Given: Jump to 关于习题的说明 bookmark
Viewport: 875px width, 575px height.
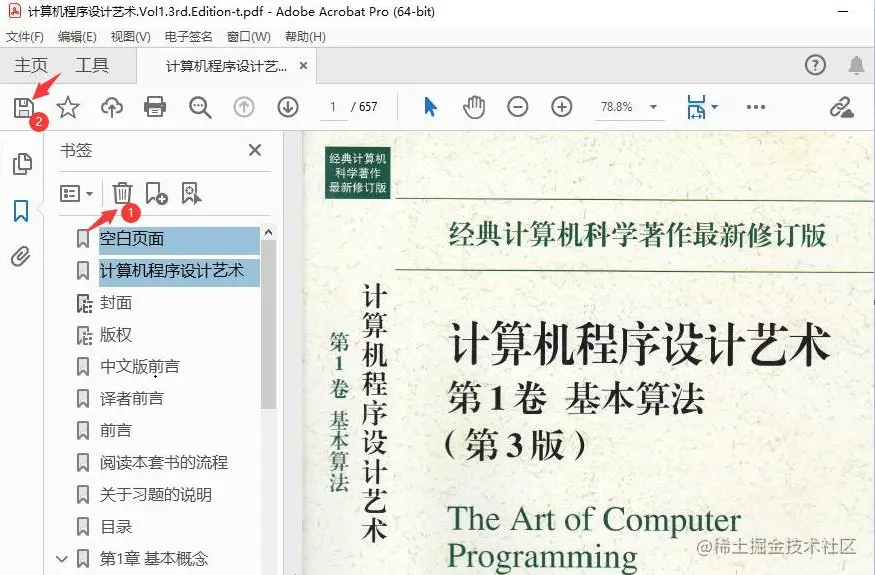Looking at the screenshot, I should click(156, 495).
